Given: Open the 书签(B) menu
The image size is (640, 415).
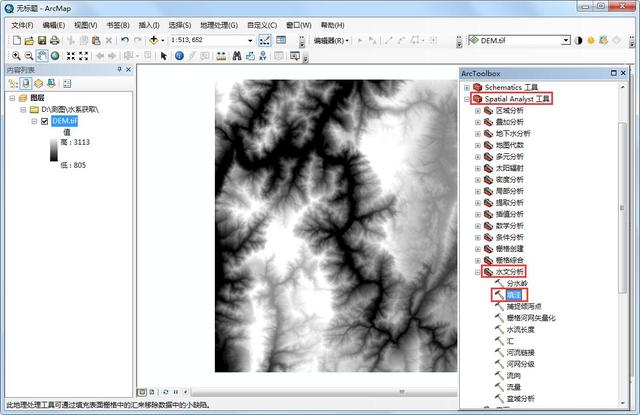Looking at the screenshot, I should [x=118, y=25].
